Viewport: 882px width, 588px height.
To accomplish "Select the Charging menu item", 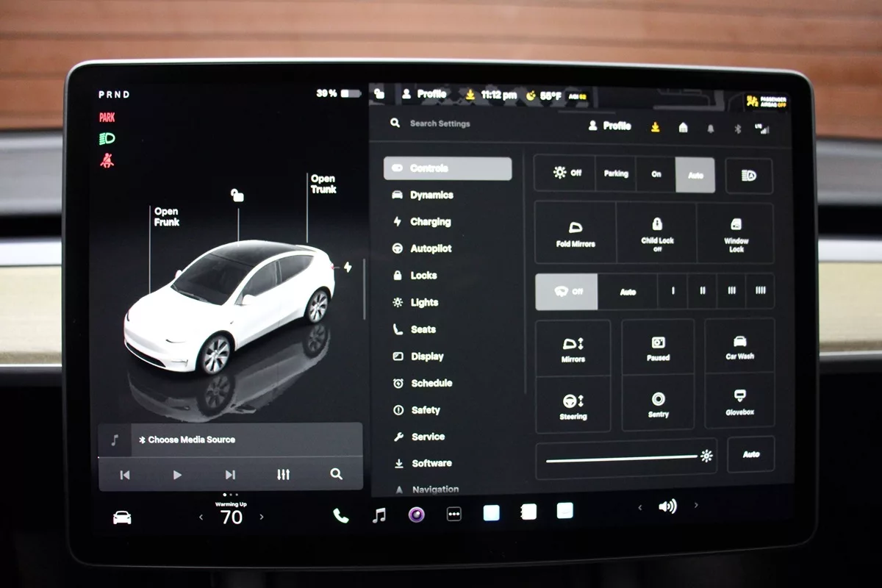I will click(x=430, y=222).
